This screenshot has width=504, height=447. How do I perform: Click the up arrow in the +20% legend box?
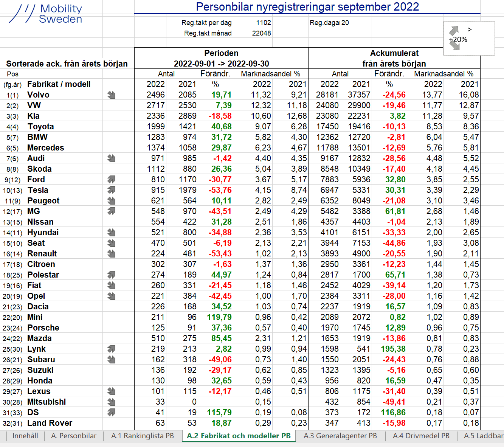click(454, 31)
